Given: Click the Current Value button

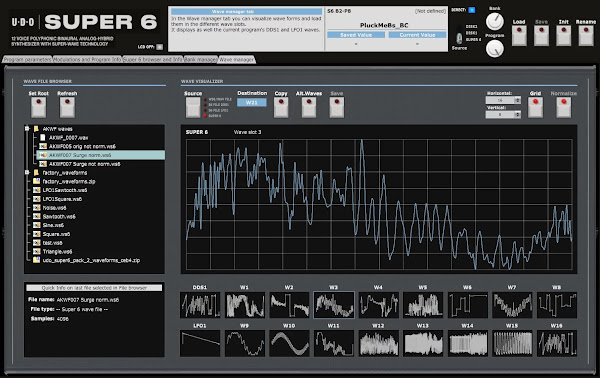Looking at the screenshot, I should (x=417, y=35).
